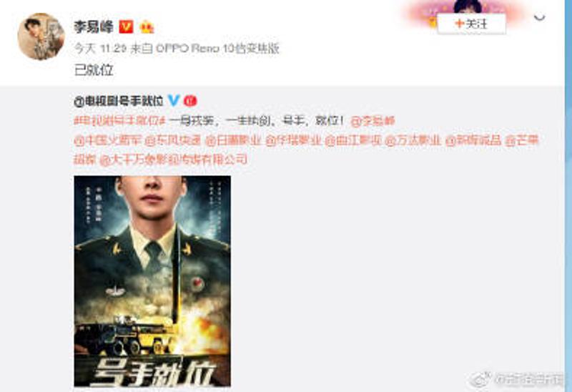Open the #电视剧号手就位# hashtag topic
The height and width of the screenshot is (392, 572).
click(x=120, y=121)
